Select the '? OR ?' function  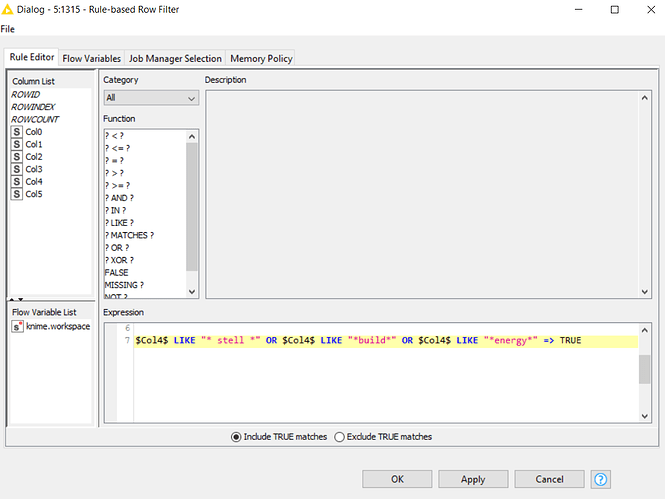click(117, 248)
